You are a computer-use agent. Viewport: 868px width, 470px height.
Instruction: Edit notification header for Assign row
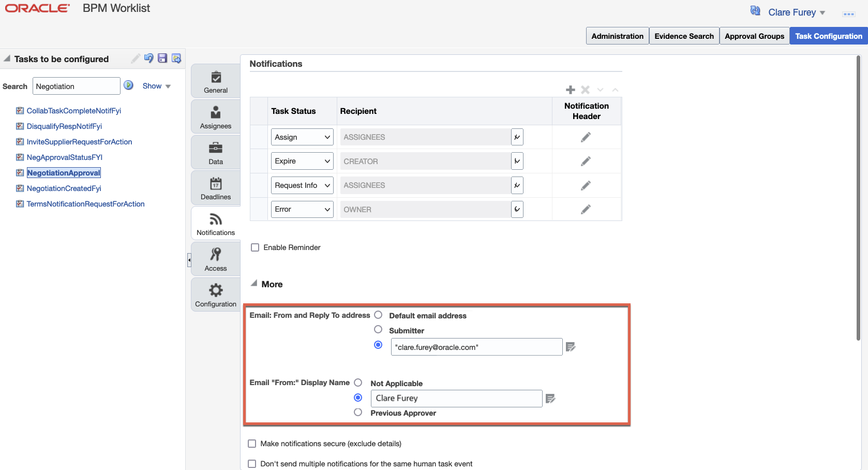pyautogui.click(x=586, y=137)
